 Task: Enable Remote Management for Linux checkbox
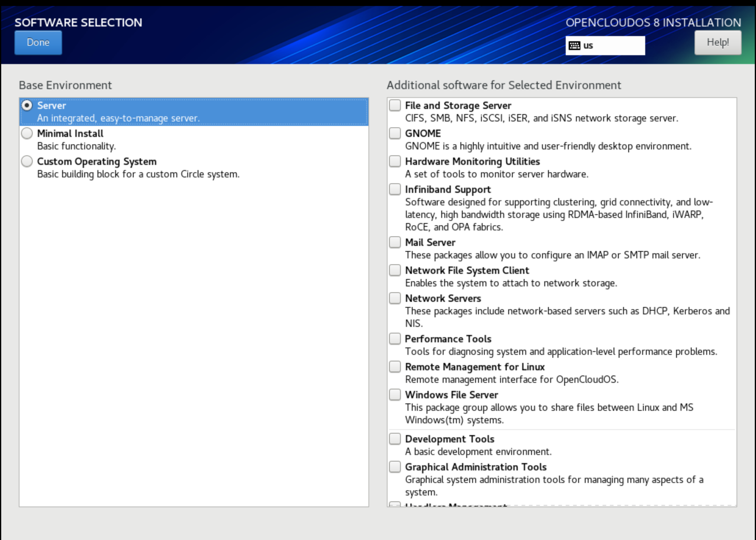point(395,367)
